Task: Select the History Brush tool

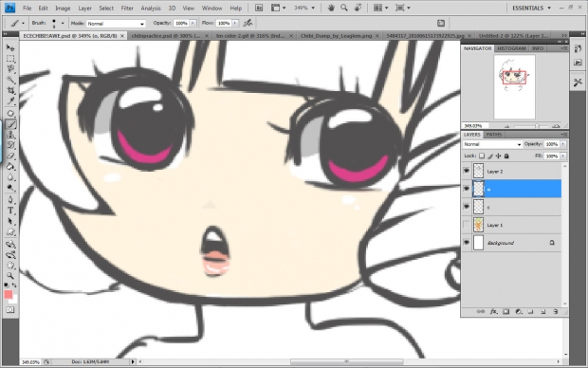Action: (10, 145)
